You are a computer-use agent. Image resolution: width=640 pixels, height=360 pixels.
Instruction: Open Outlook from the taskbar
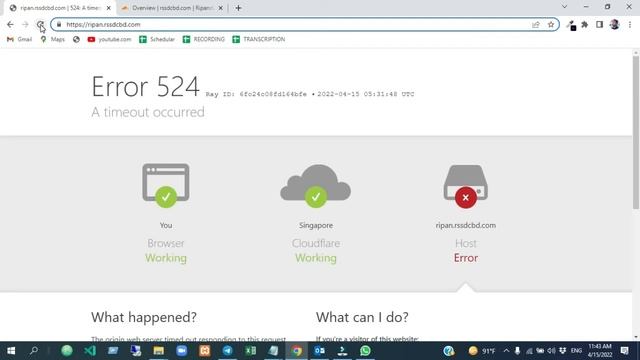point(320,351)
